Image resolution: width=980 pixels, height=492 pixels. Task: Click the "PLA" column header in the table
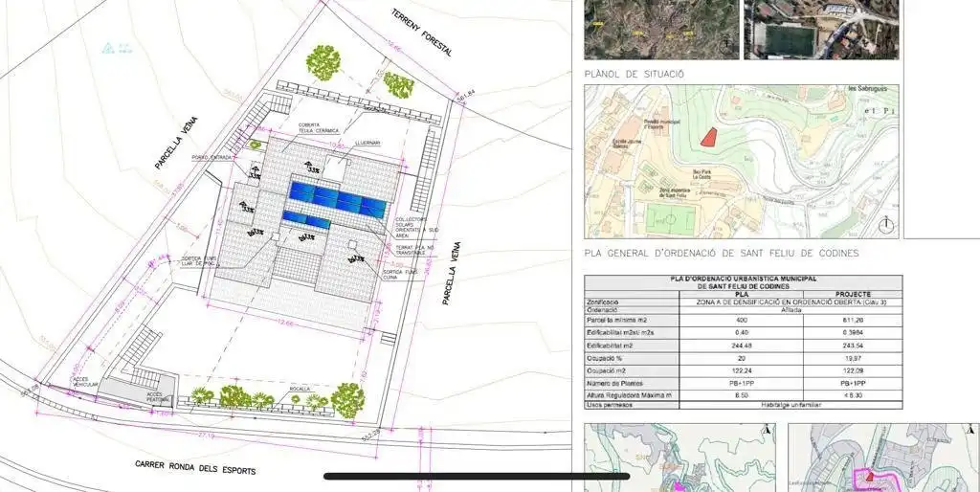742,294
